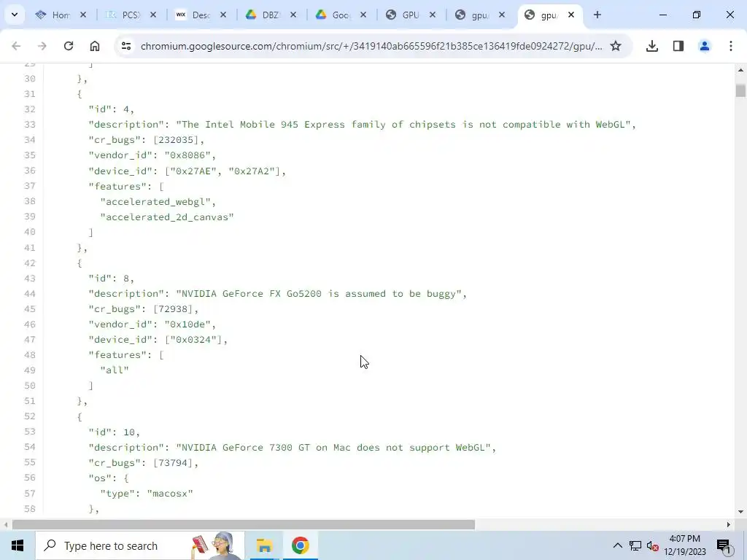This screenshot has width=747, height=560.
Task: Go back to the previous page
Action: coord(16,46)
